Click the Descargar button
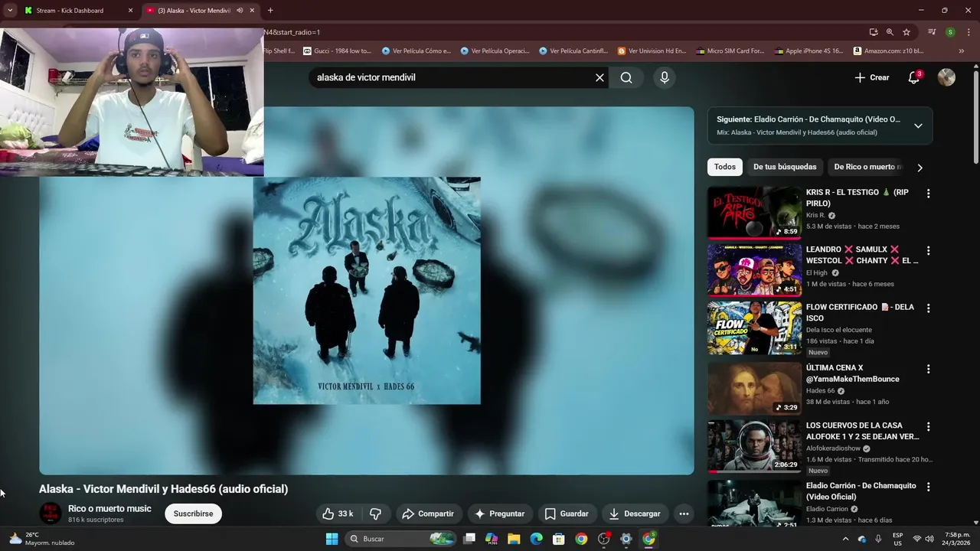This screenshot has height=551, width=980. tap(634, 514)
